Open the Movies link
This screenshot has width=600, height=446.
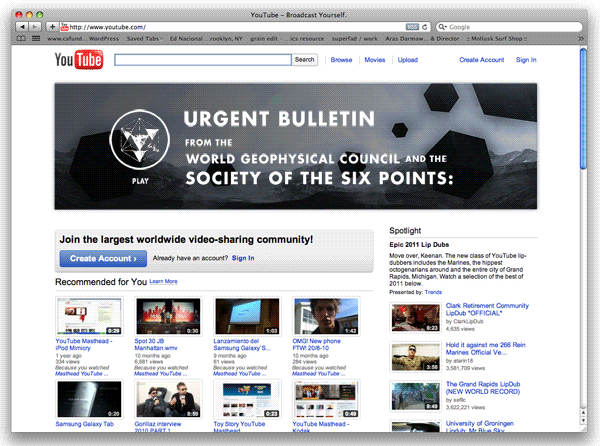(x=375, y=60)
